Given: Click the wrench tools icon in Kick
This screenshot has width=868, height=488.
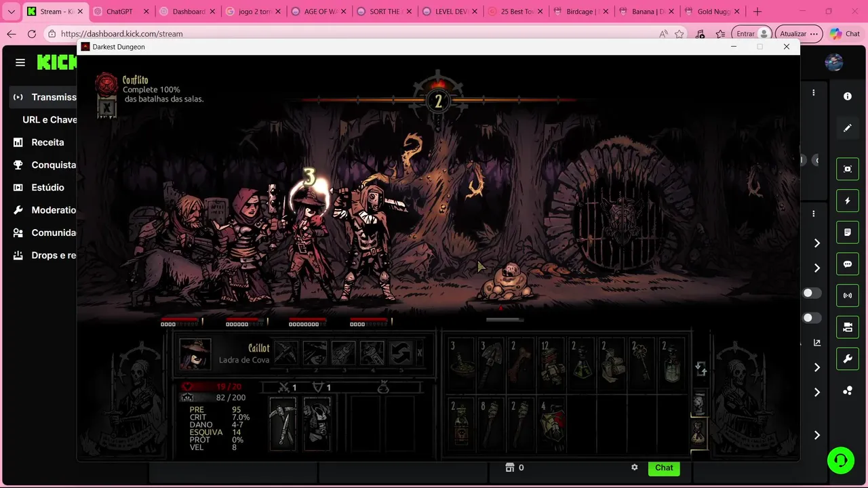Looking at the screenshot, I should tap(848, 359).
